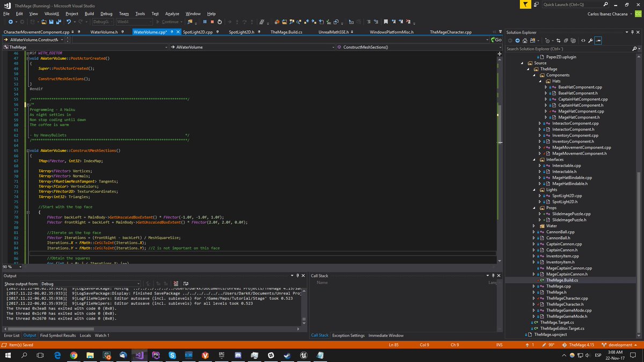Viewport: 644px width, 362px height.
Task: Toggle Preview Selected Items in Solution Explorer
Action: (x=598, y=40)
